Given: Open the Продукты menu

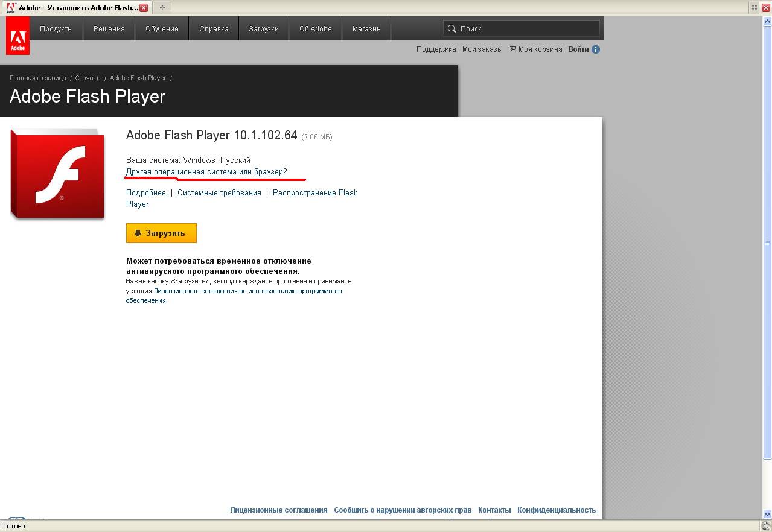Looking at the screenshot, I should tap(56, 28).
